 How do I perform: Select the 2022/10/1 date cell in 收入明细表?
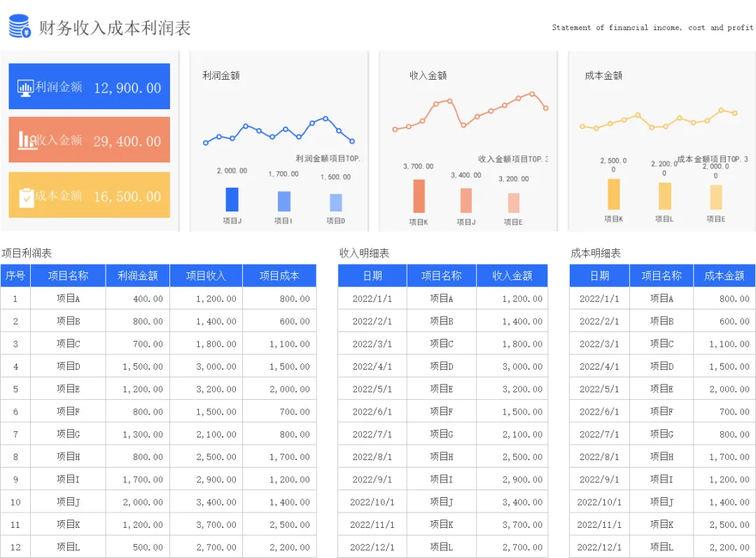tap(372, 502)
